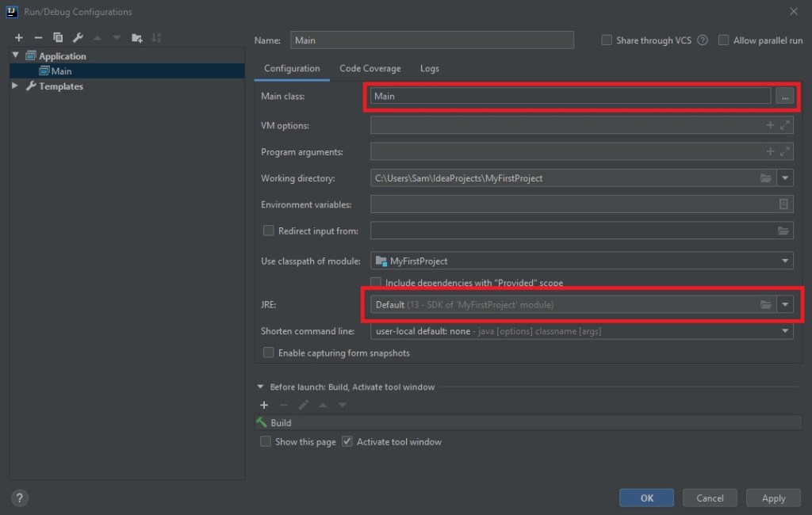Viewport: 812px width, 515px height.
Task: Enable the Share through VCS checkbox
Action: tap(607, 40)
